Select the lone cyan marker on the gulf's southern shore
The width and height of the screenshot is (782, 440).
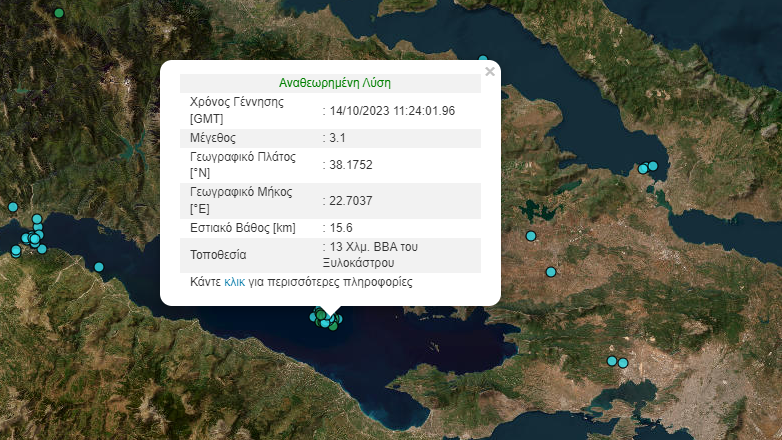99,267
